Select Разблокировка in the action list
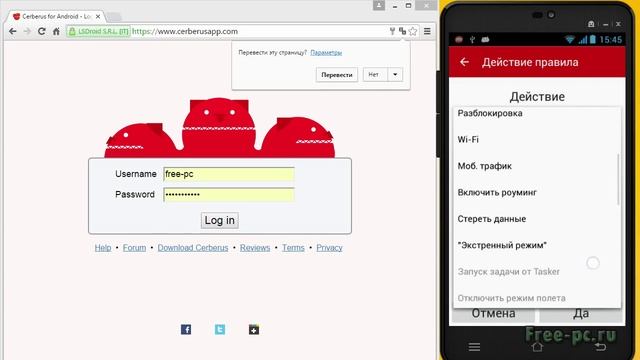640x360 pixels. [536, 113]
